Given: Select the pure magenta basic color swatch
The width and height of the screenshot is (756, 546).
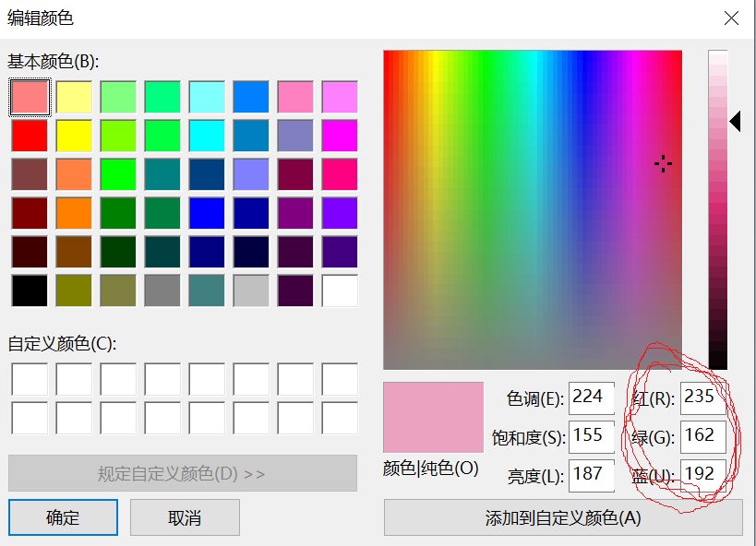Looking at the screenshot, I should pos(340,136).
